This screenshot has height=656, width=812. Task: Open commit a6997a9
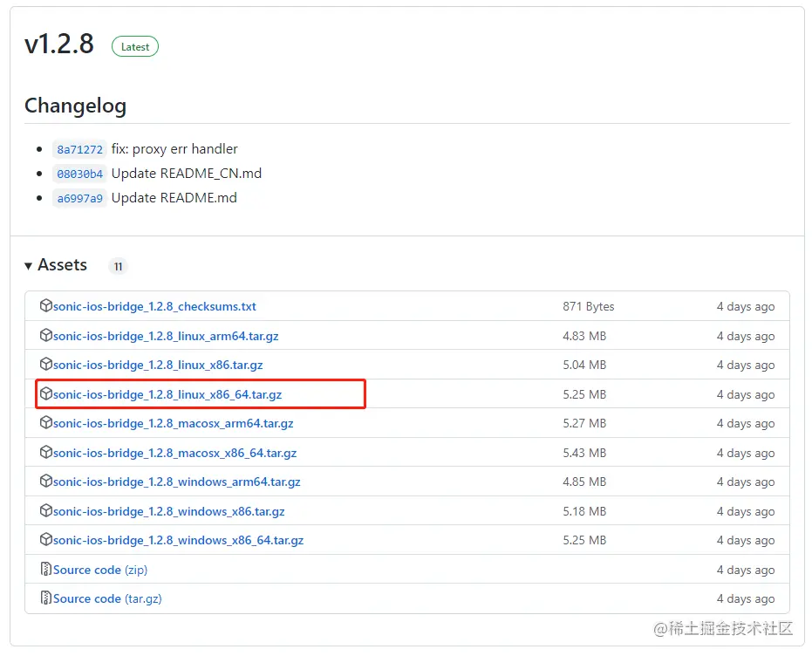point(79,198)
